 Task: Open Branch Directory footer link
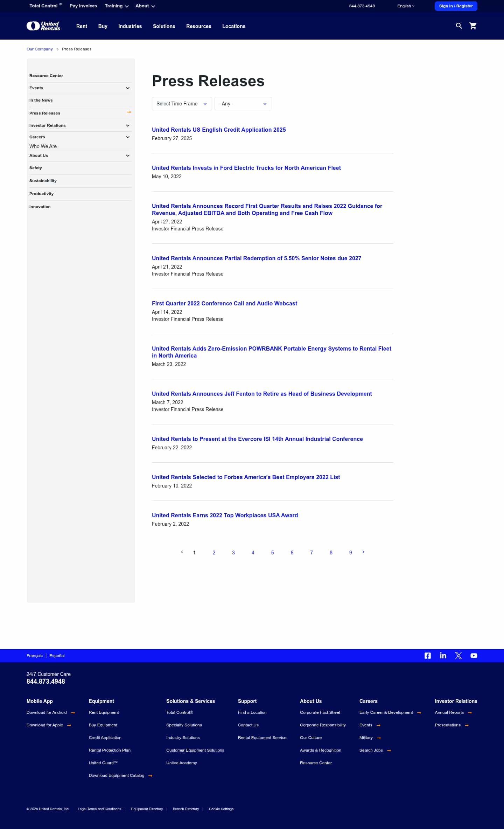[x=185, y=809]
